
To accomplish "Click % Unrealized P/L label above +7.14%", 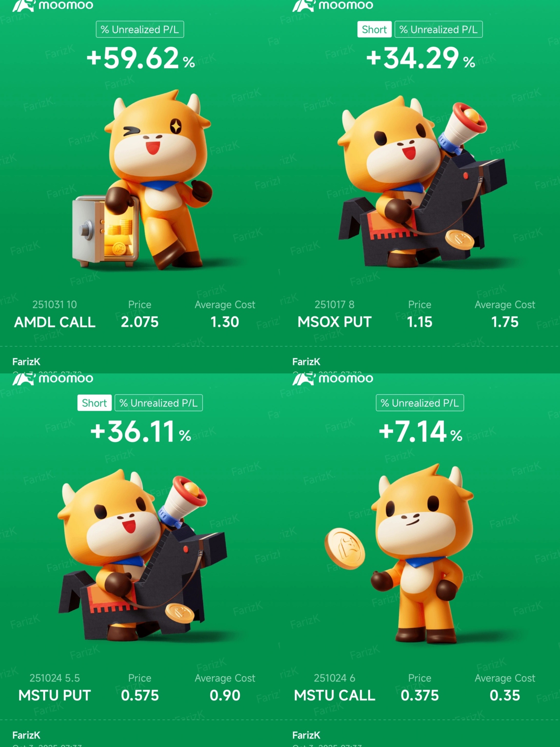I will click(420, 403).
